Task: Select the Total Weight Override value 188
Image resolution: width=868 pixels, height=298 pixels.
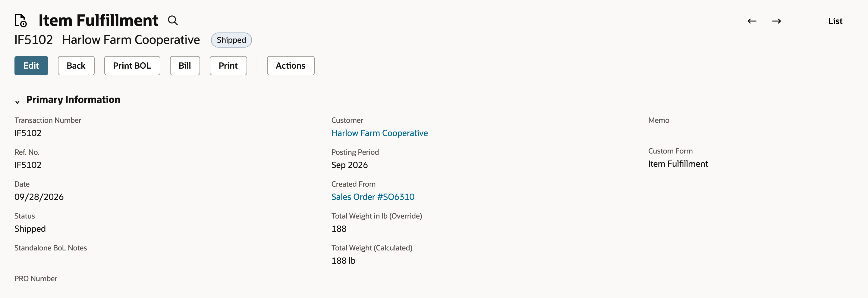Action: pyautogui.click(x=339, y=229)
